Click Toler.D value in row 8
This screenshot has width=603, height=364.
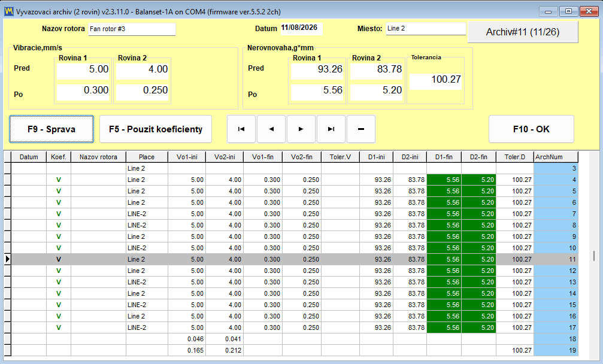click(x=515, y=225)
